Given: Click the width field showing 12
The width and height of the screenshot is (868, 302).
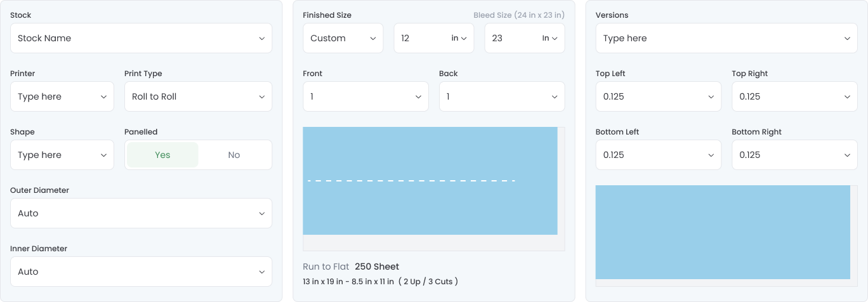Looking at the screenshot, I should point(419,39).
